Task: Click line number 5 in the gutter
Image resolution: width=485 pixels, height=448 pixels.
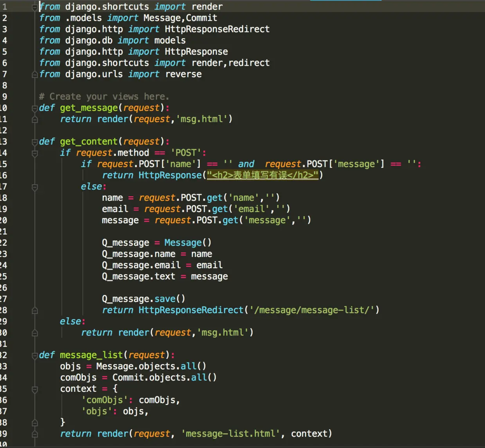Action: click(x=4, y=52)
